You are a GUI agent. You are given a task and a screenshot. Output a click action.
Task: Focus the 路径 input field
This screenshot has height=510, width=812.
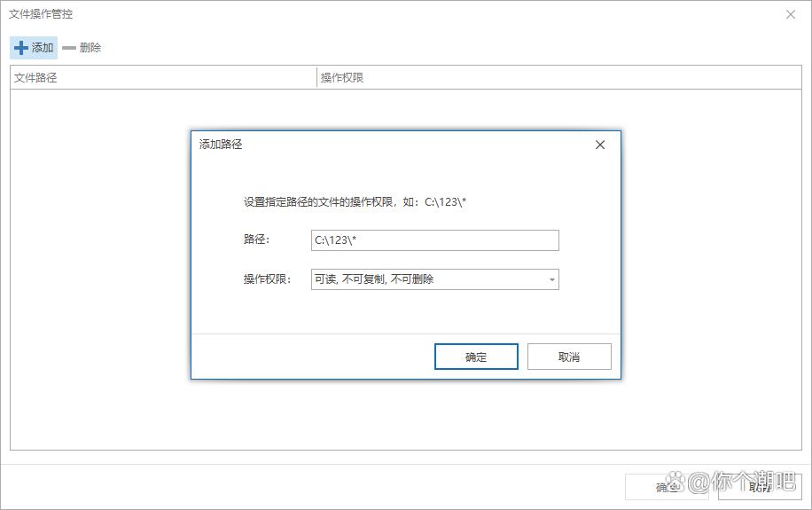[435, 240]
